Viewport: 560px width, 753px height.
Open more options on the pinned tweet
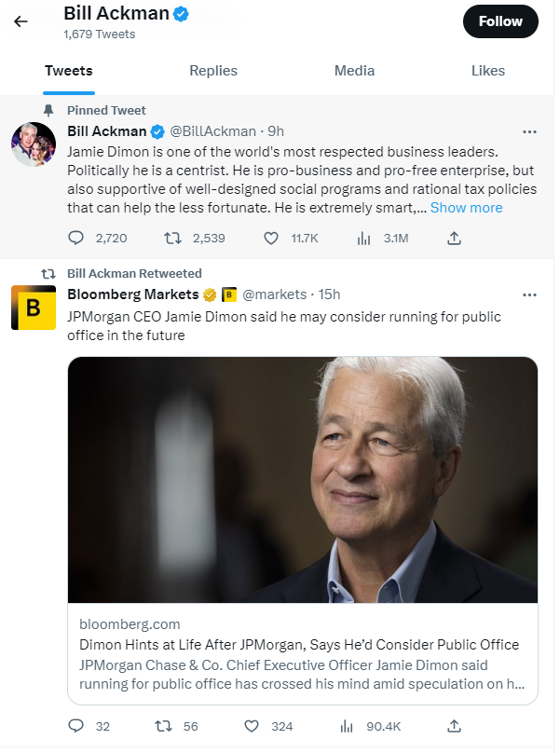529,131
